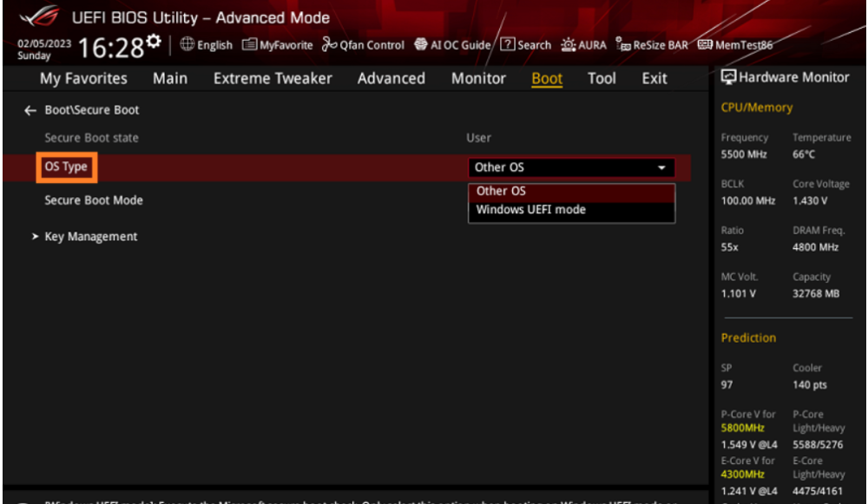Click the ReSize BAR label
The width and height of the screenshot is (868, 504).
point(661,45)
